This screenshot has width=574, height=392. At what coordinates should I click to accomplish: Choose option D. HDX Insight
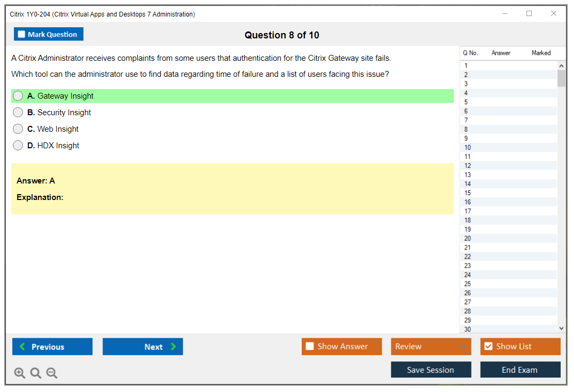pos(18,146)
